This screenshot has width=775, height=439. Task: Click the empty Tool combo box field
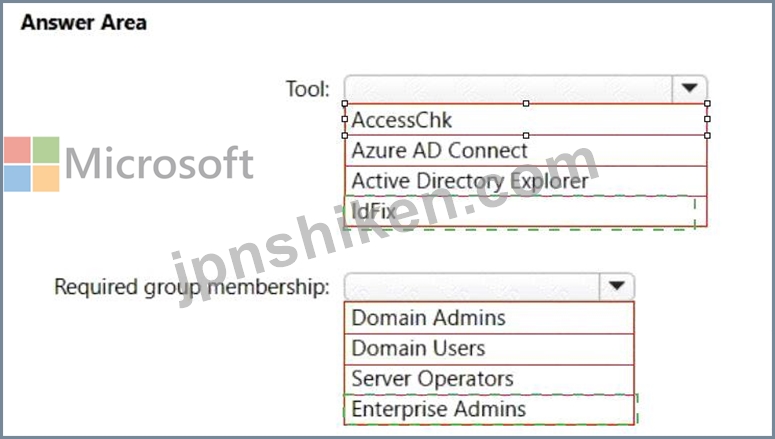(509, 88)
